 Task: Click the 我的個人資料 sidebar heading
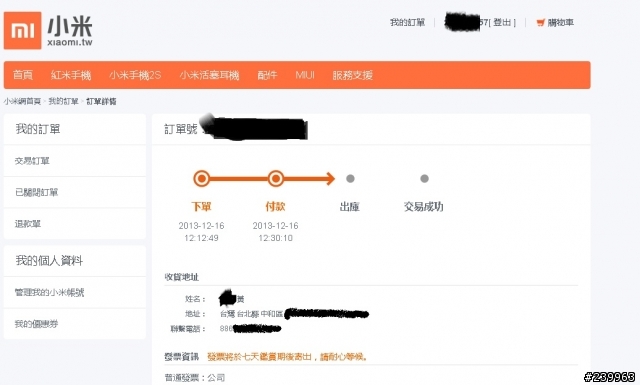[x=49, y=260]
